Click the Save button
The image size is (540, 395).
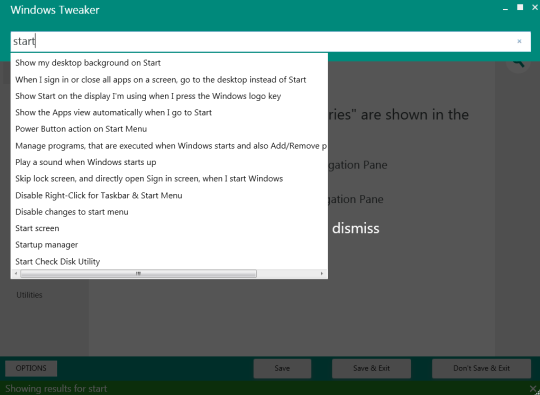point(282,368)
